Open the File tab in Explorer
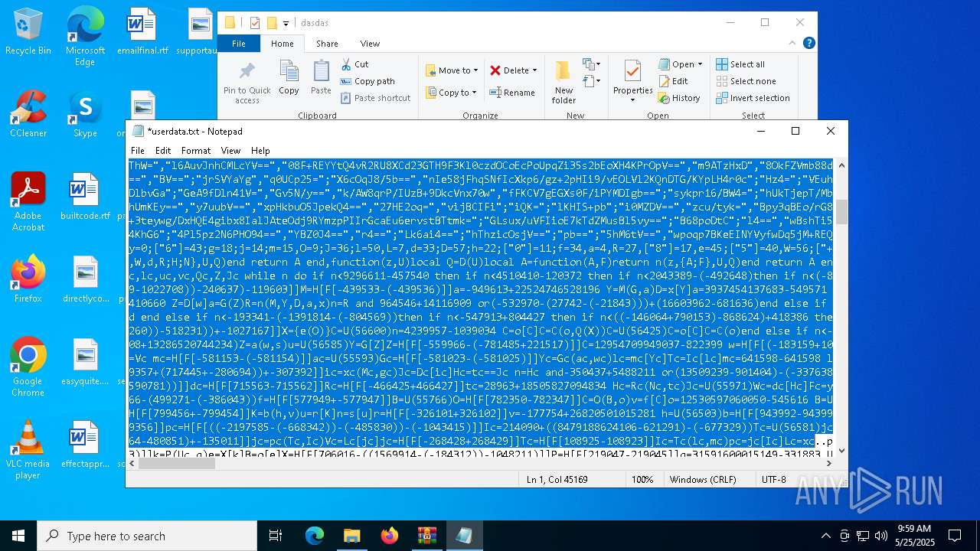 pos(239,44)
